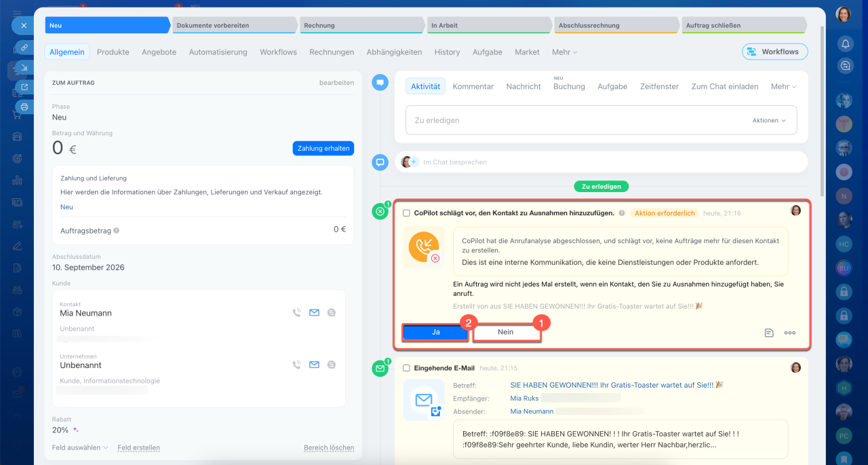This screenshot has width=868, height=465.
Task: Click the print icon in the left slider panel
Action: (x=24, y=107)
